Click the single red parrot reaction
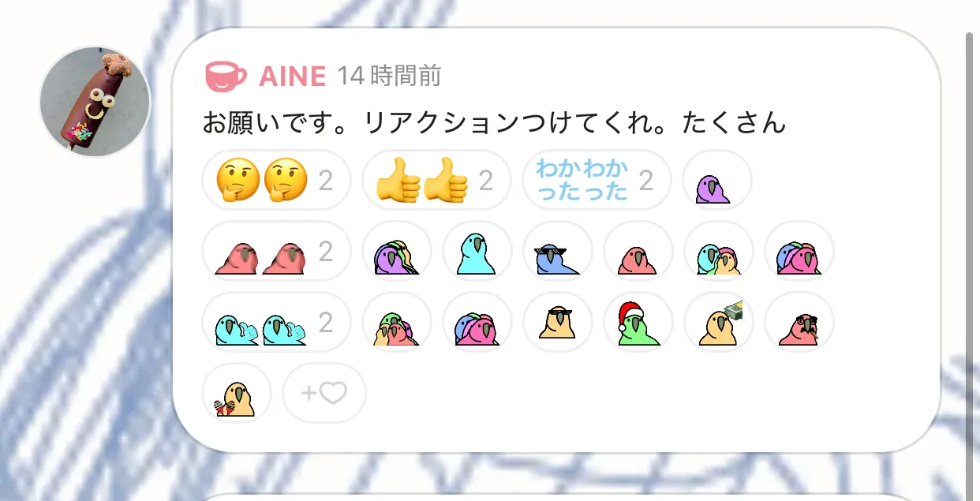This screenshot has width=980, height=501. (638, 251)
